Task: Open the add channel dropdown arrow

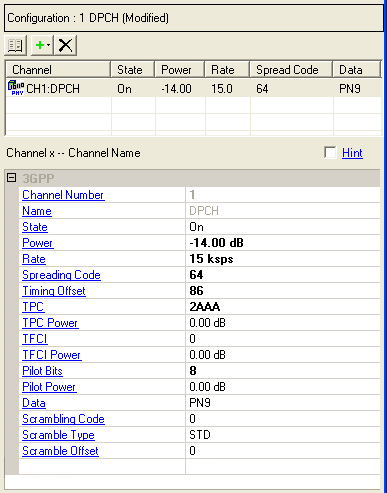Action: click(49, 45)
